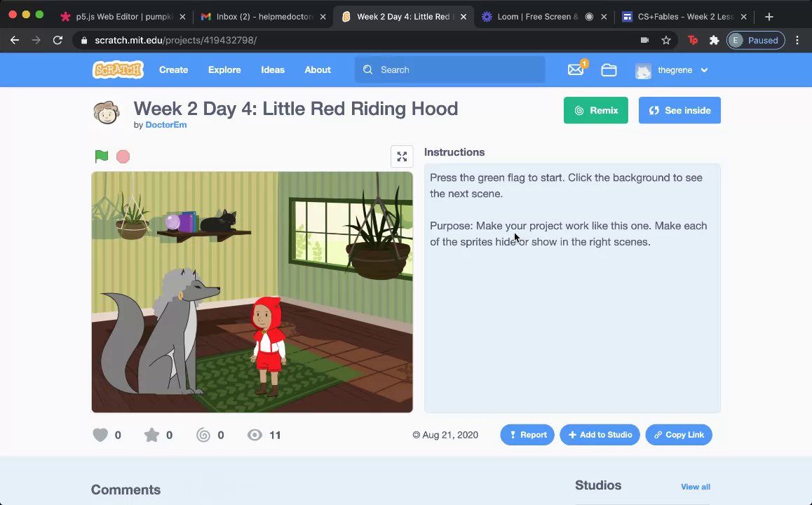The image size is (812, 505).
Task: Click the red stop button above stage
Action: coord(123,156)
